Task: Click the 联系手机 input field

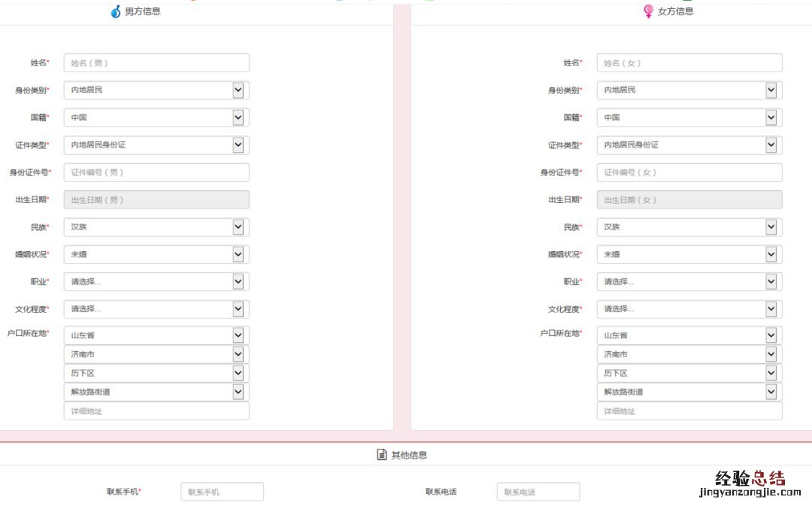Action: [x=222, y=491]
